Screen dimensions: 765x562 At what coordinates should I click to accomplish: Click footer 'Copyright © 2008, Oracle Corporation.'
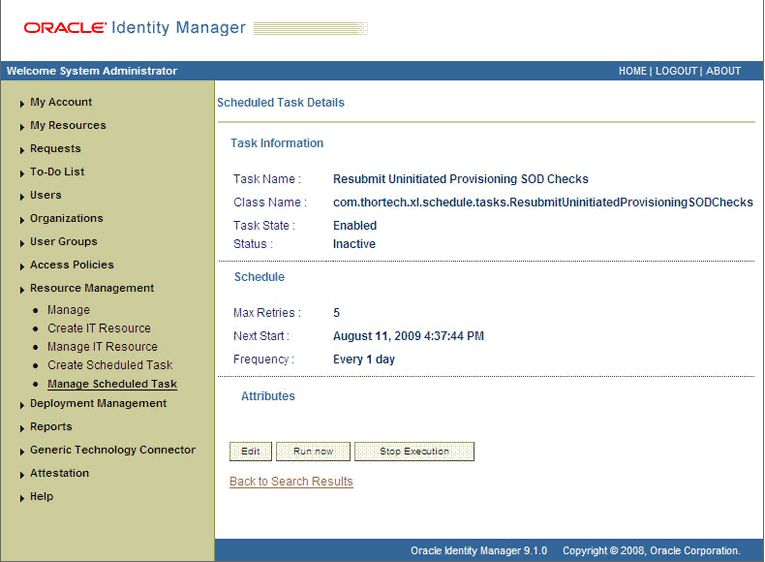(651, 551)
